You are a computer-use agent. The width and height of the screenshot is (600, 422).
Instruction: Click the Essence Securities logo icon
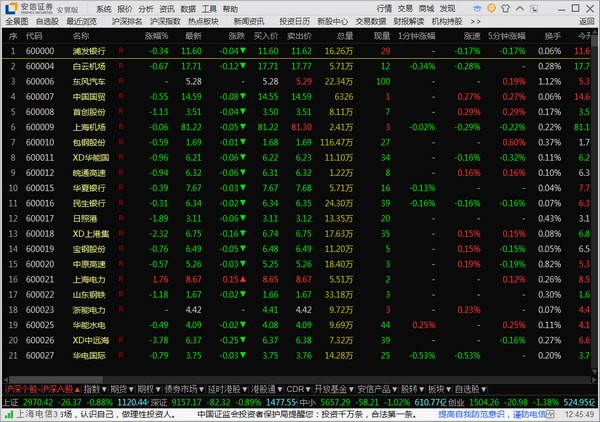pyautogui.click(x=11, y=8)
